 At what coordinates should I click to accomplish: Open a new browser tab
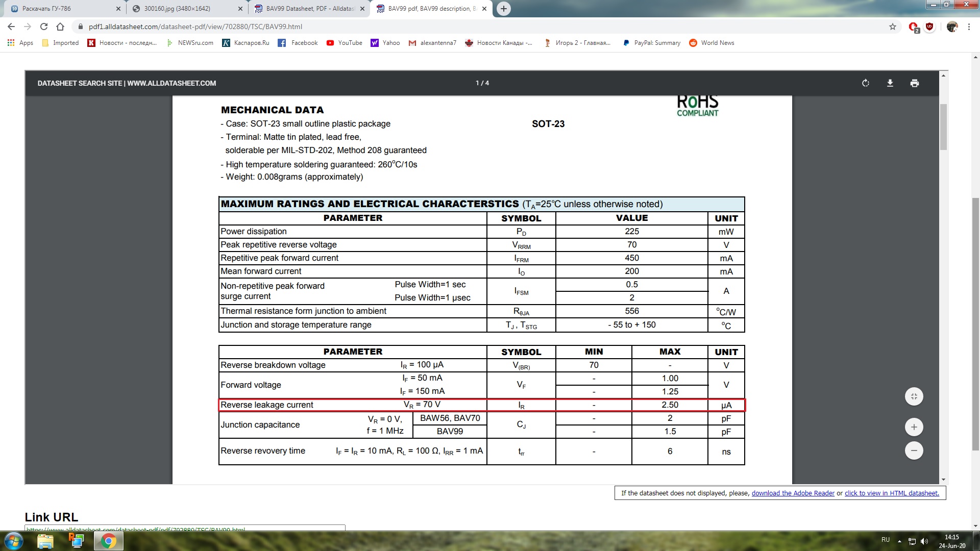504,9
